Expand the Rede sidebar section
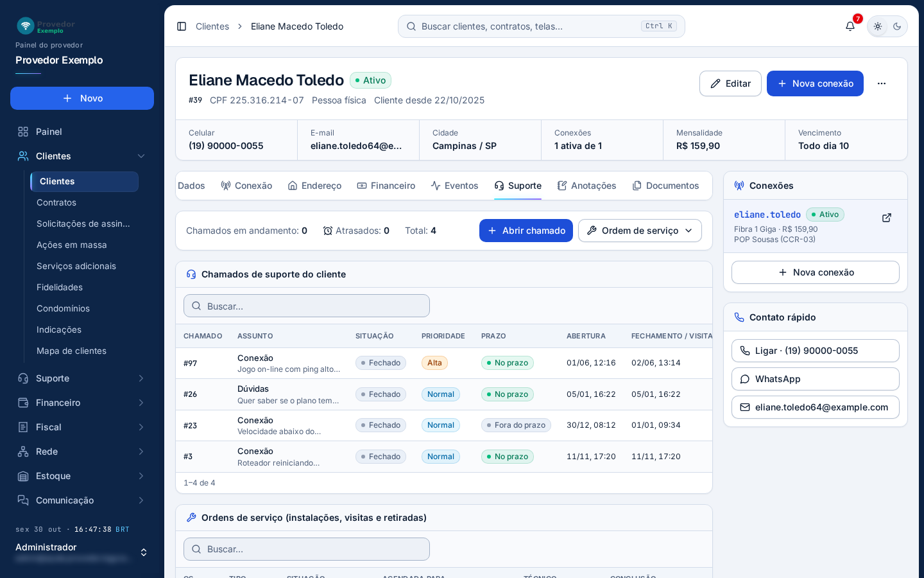Image resolution: width=924 pixels, height=578 pixels. [x=141, y=451]
